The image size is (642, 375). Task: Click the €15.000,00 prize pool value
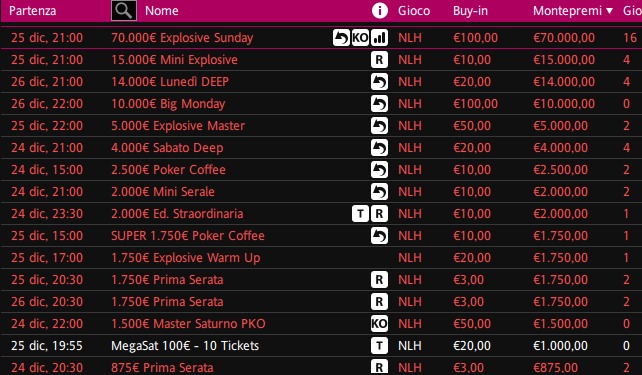[564, 60]
